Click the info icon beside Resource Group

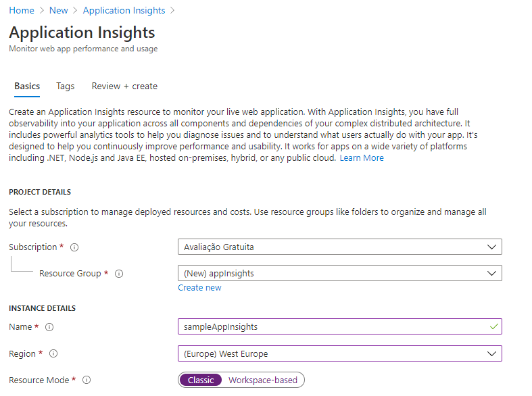coord(119,274)
